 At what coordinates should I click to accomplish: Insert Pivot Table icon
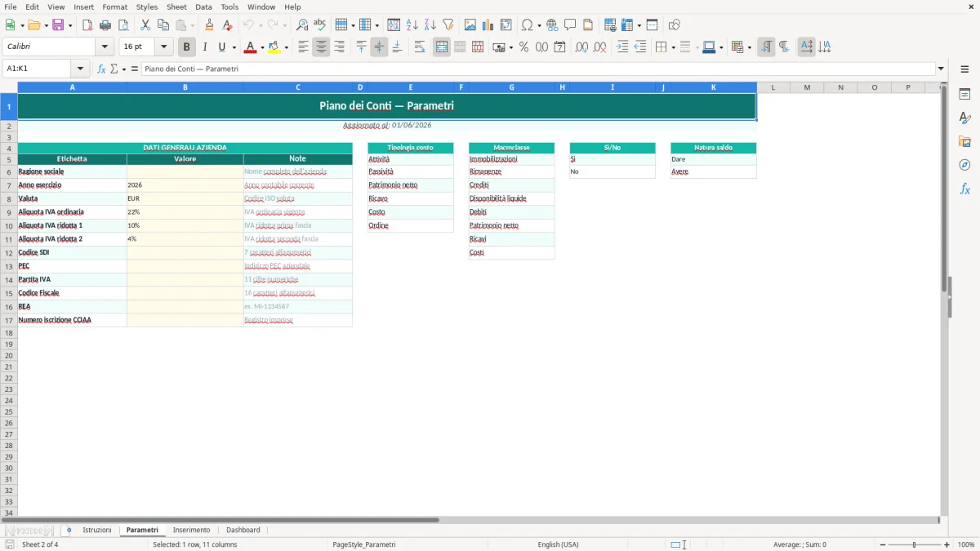(506, 25)
